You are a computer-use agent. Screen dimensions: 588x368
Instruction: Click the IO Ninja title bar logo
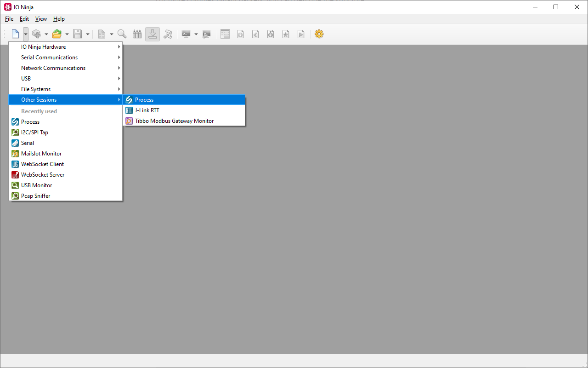[8, 7]
